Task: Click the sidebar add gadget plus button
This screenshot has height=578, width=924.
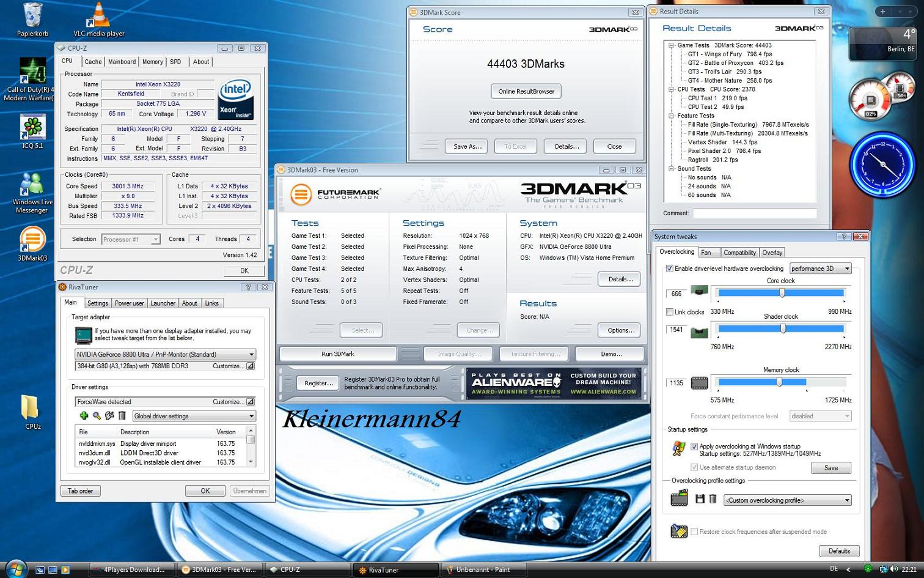Action: click(x=882, y=11)
